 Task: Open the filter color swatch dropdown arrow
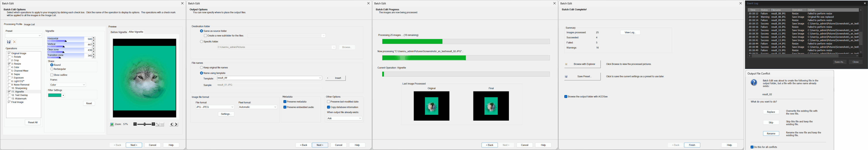pyautogui.click(x=63, y=96)
